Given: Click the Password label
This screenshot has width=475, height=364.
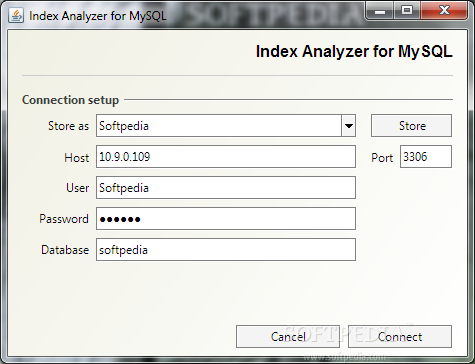Looking at the screenshot, I should (64, 219).
